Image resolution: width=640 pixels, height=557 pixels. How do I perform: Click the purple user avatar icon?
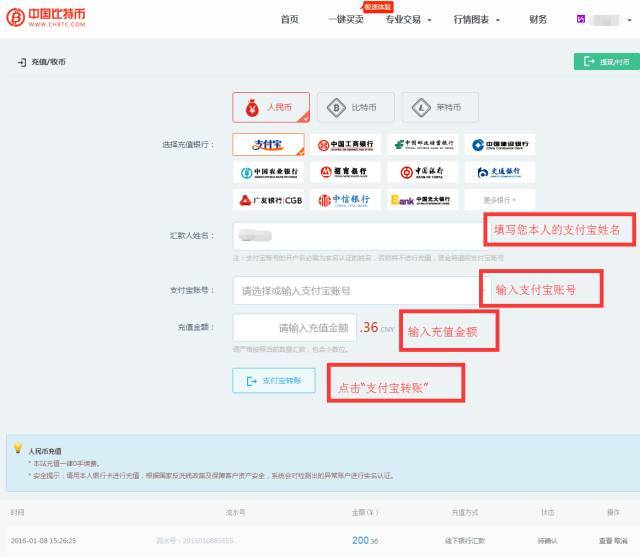coord(581,19)
